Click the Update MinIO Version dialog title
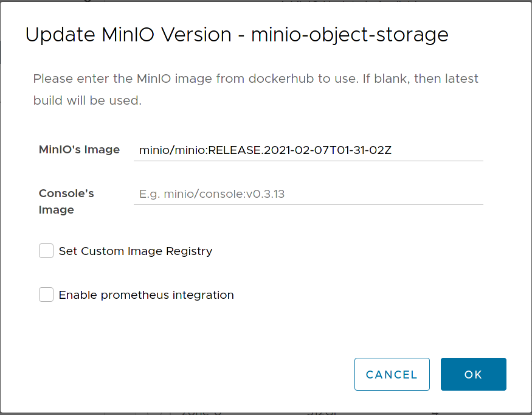The height and width of the screenshot is (415, 532). click(236, 35)
